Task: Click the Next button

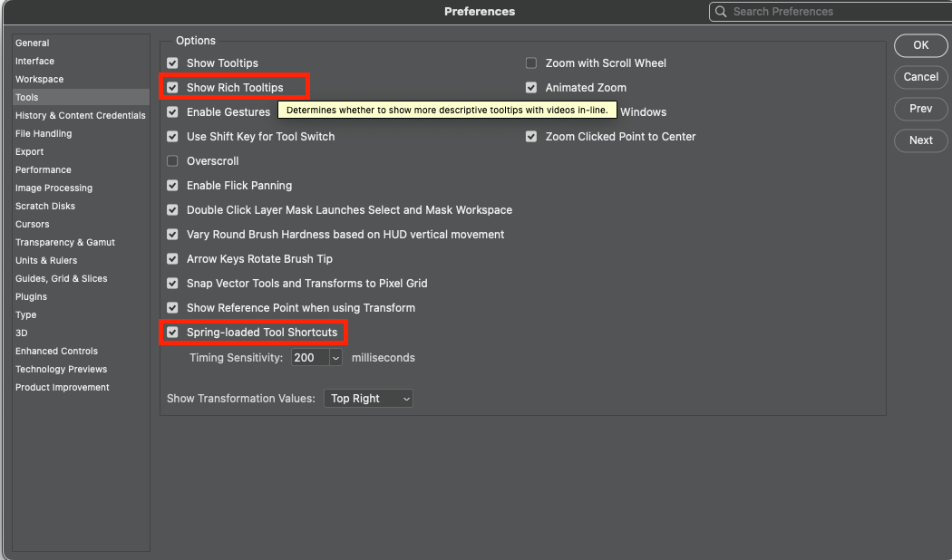Action: pos(920,140)
